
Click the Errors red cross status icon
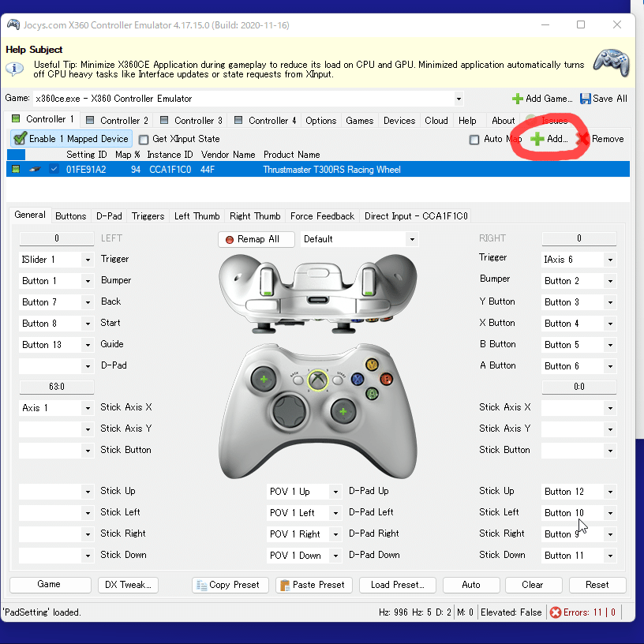click(x=556, y=612)
